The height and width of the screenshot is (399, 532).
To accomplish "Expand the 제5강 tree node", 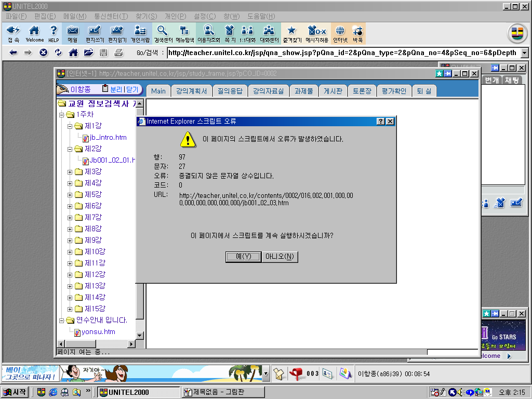I will (x=70, y=195).
